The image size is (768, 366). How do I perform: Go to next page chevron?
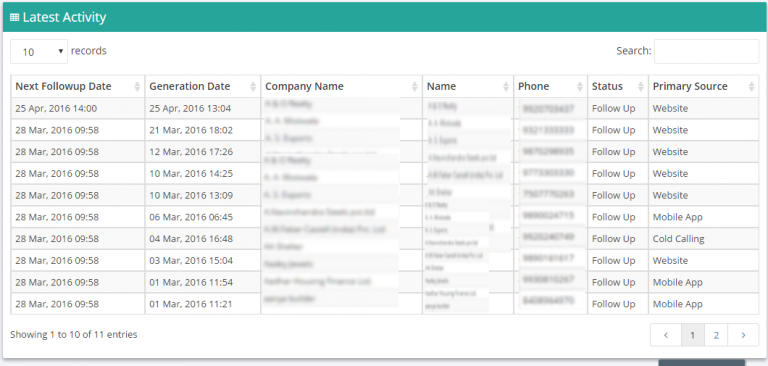(743, 335)
